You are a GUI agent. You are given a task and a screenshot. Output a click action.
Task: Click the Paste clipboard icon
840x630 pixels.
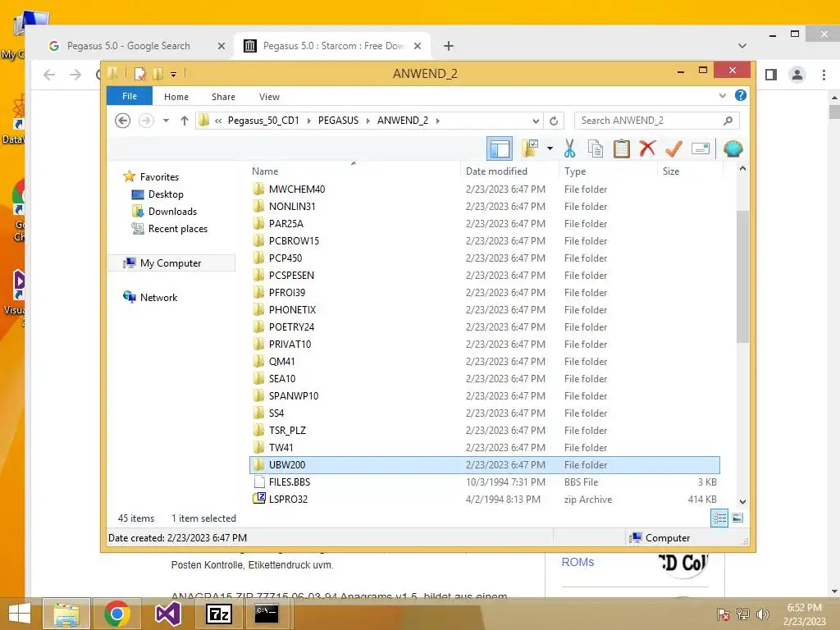[622, 148]
